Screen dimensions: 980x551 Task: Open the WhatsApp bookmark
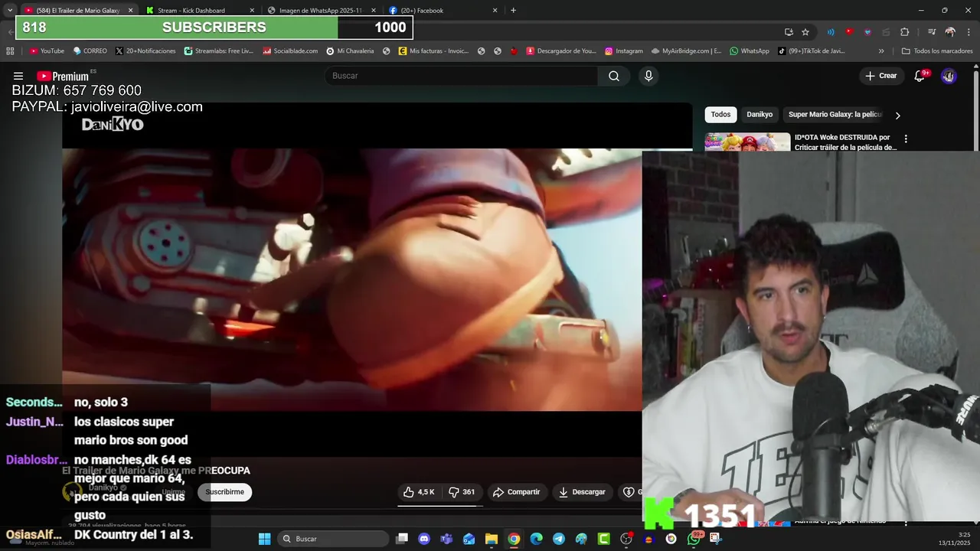tap(750, 51)
